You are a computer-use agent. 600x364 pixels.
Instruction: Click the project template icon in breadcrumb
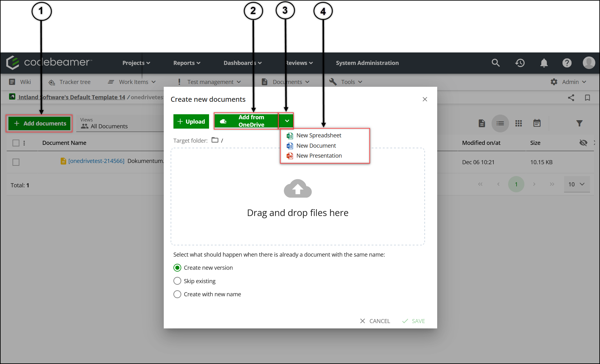(12, 97)
